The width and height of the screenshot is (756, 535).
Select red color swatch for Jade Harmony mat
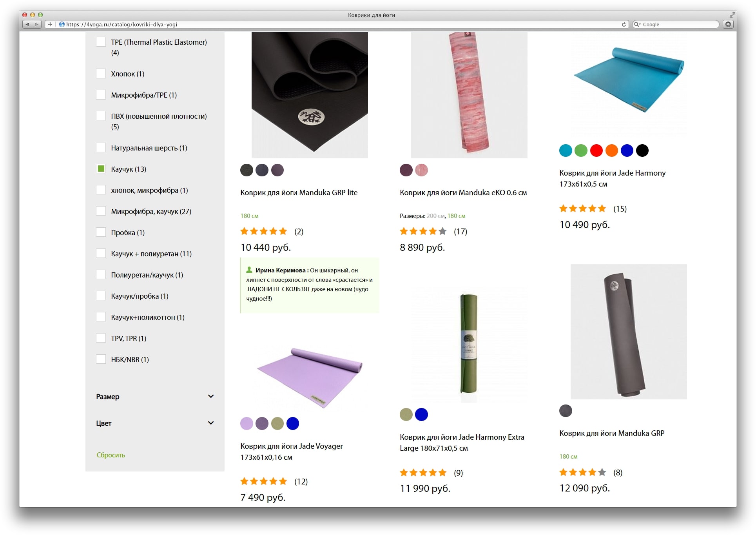point(596,151)
